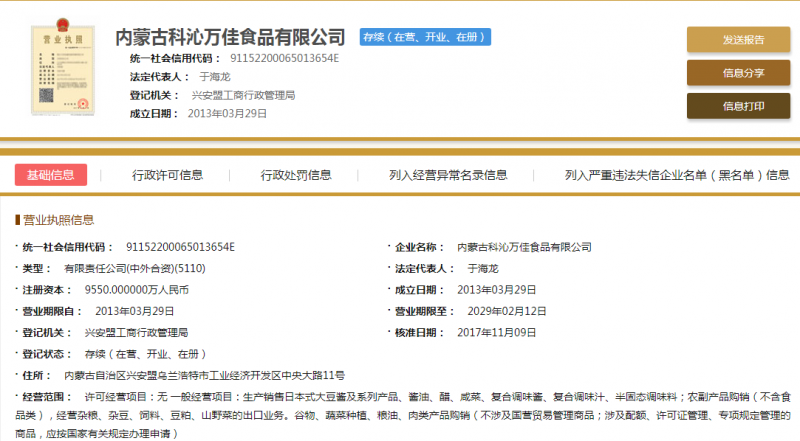
Task: Click the 住所 address text
Action: pos(204,376)
